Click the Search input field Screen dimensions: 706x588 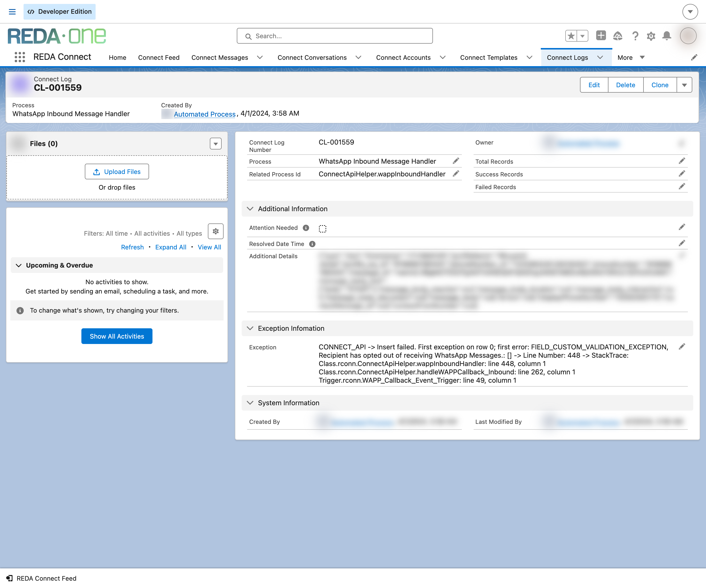[x=335, y=36]
